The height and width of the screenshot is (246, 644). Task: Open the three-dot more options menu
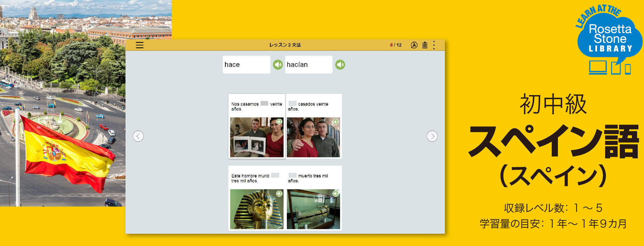click(x=434, y=45)
